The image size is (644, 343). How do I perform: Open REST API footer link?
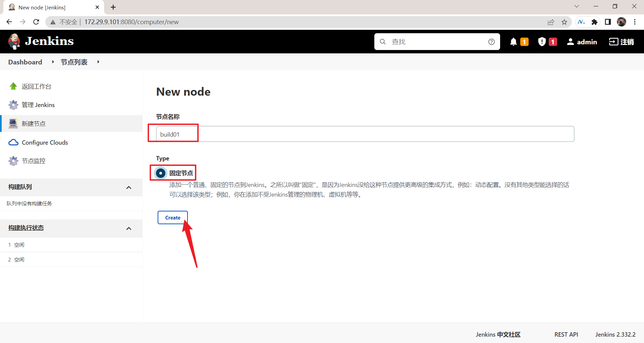click(566, 335)
